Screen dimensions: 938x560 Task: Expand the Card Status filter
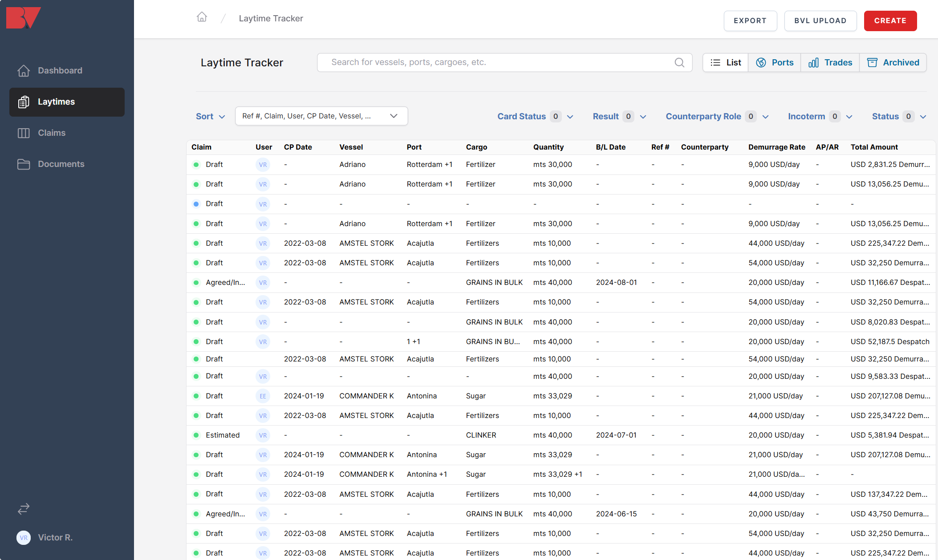coord(535,116)
